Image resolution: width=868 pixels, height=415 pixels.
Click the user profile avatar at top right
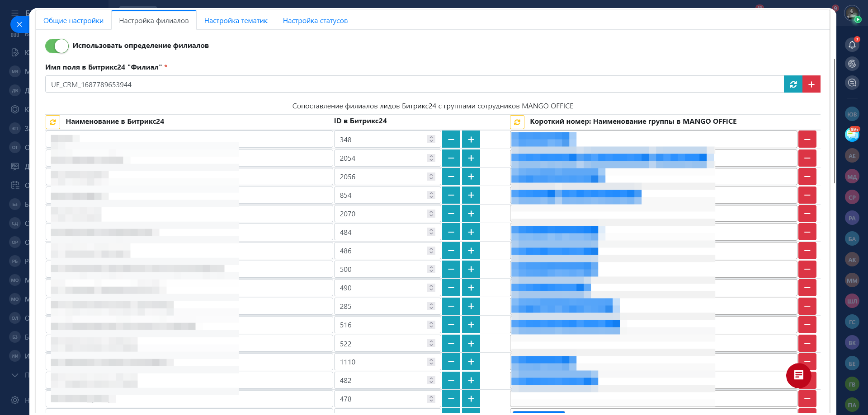pos(852,13)
